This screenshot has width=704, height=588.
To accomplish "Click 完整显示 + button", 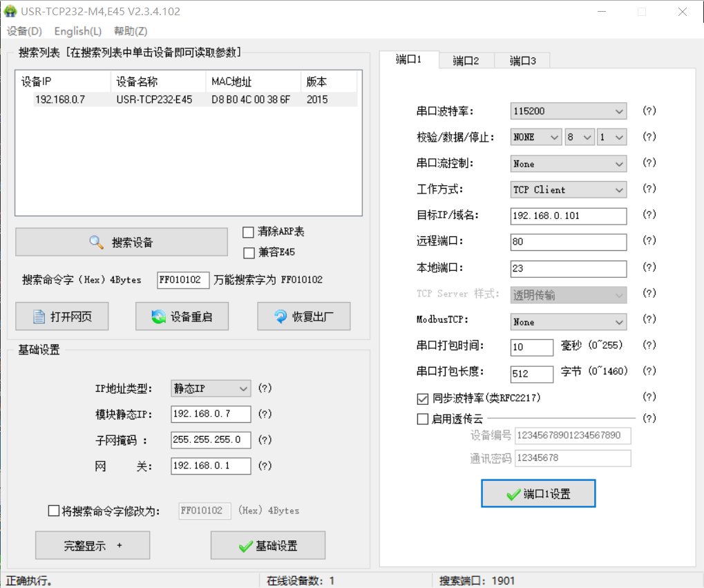I will click(93, 545).
